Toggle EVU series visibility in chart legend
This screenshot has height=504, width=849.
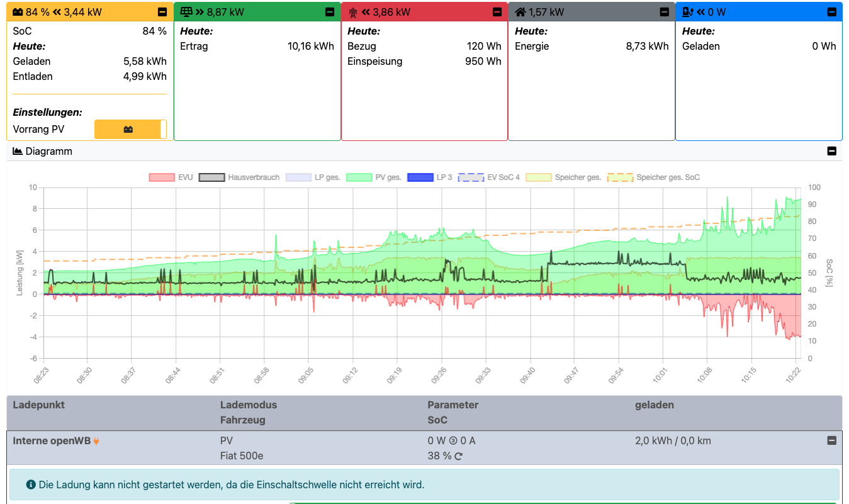click(162, 177)
